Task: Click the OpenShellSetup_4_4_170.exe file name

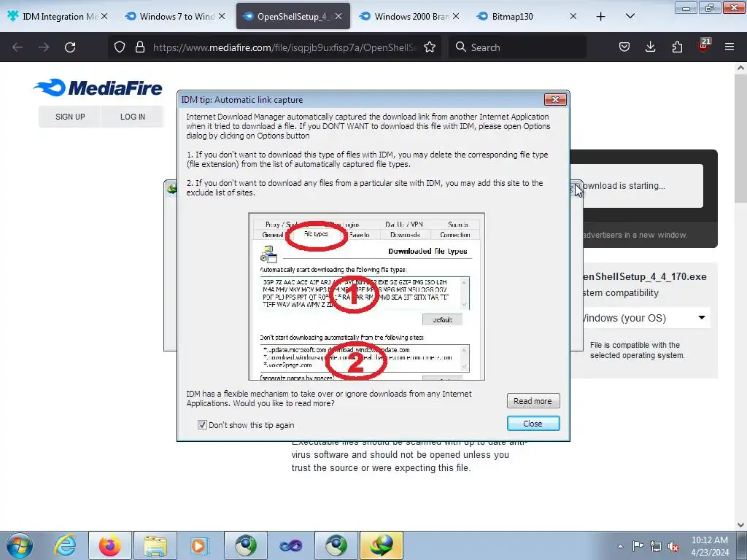Action: [644, 276]
